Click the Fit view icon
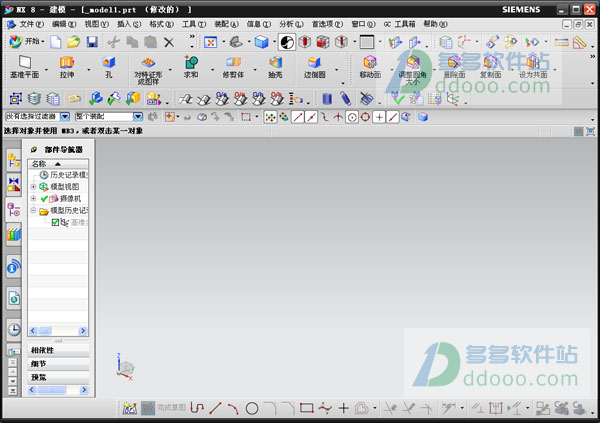This screenshot has width=600, height=423. tap(210, 42)
